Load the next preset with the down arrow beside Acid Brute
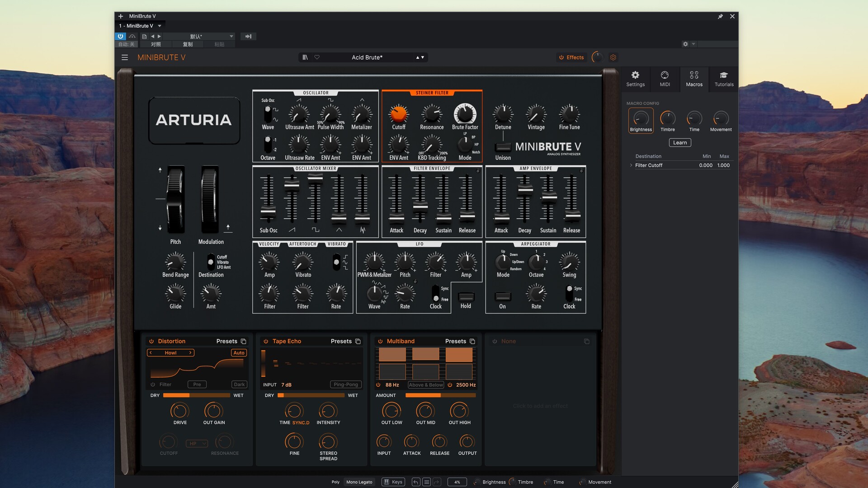This screenshot has width=868, height=488. pos(423,57)
